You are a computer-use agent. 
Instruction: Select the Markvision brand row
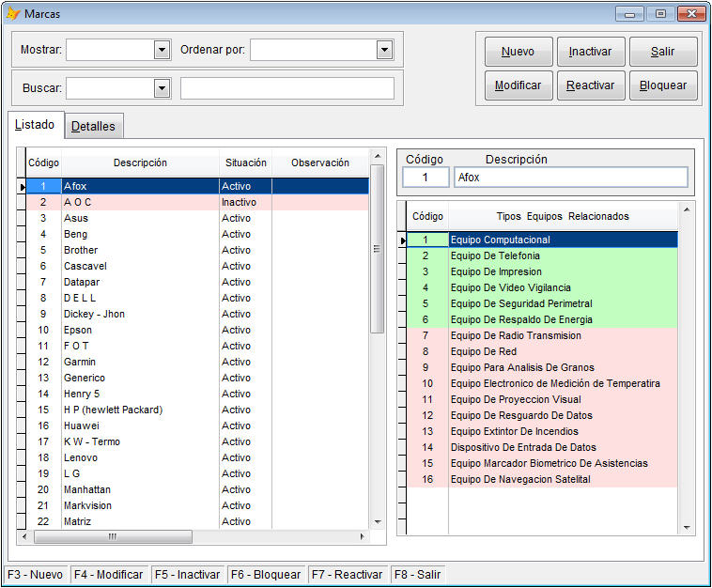click(197, 505)
